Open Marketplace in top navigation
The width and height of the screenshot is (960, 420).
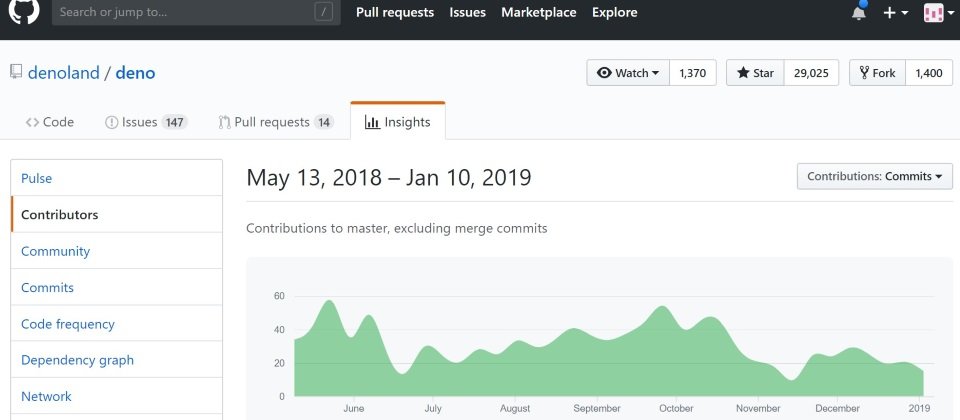pos(539,12)
